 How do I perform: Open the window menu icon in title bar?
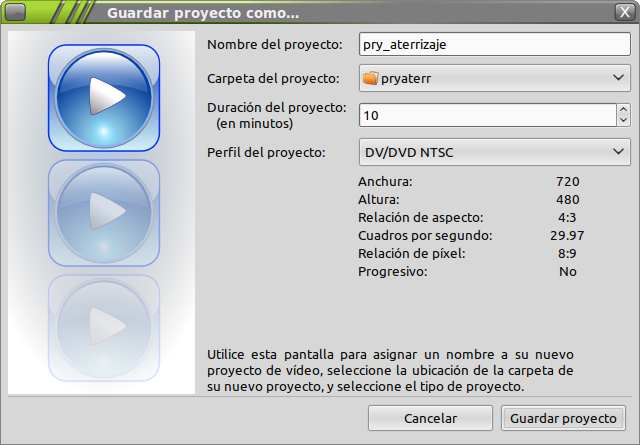(x=16, y=13)
